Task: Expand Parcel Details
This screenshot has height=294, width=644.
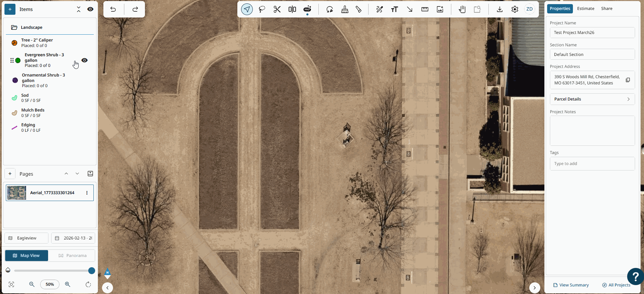Action: [x=592, y=99]
